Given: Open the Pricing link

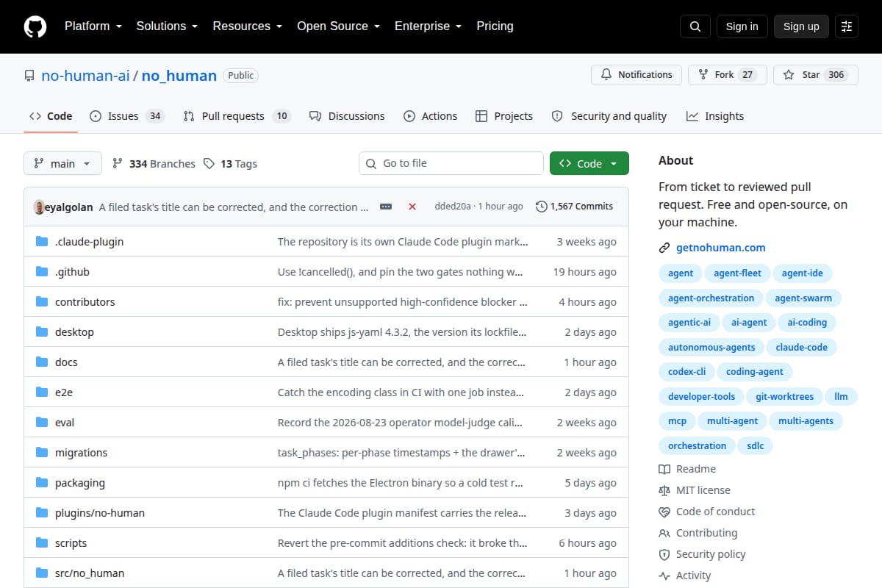Looking at the screenshot, I should pyautogui.click(x=495, y=26).
